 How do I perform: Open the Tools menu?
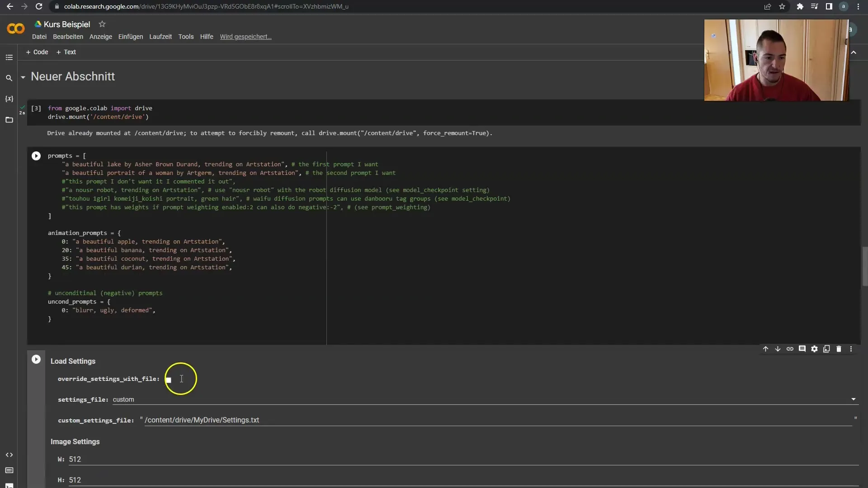[x=186, y=37]
